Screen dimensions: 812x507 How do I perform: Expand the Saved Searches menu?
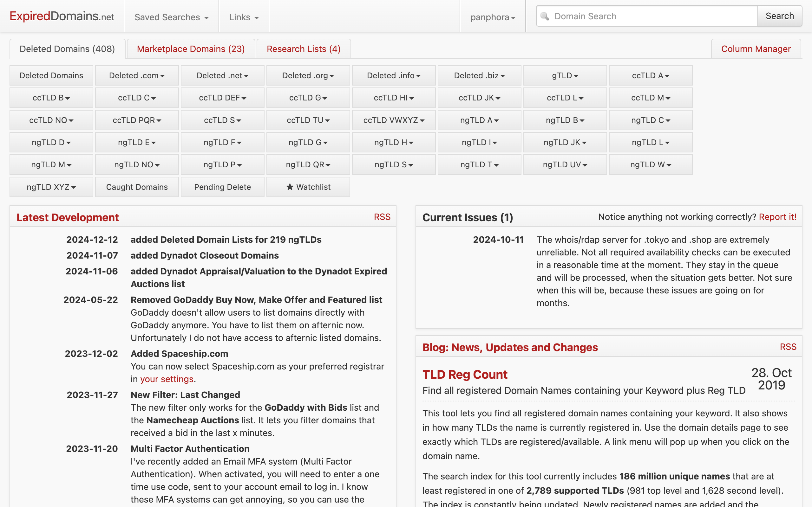coord(172,17)
